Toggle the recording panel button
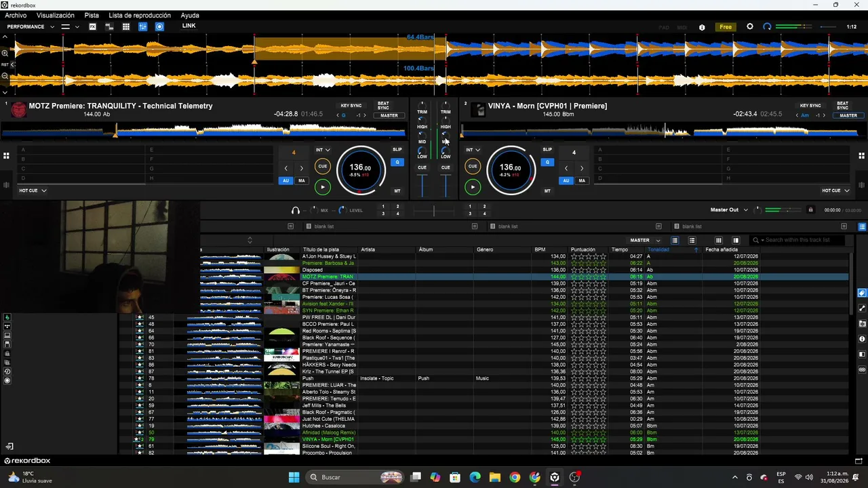This screenshot has width=868, height=488. click(x=160, y=26)
